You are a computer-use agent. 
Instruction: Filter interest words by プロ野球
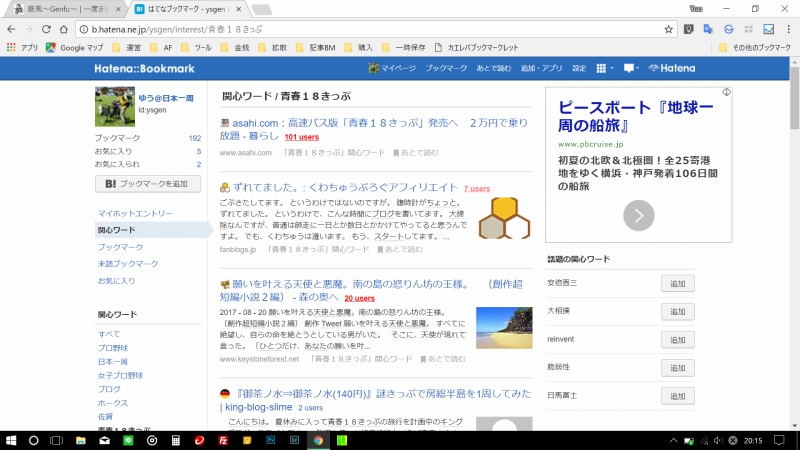113,348
